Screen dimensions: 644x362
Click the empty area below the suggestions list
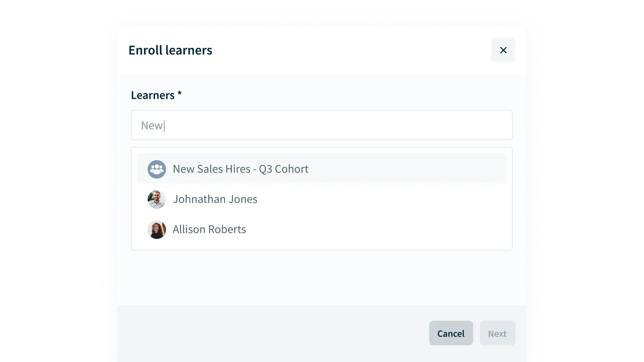[321, 277]
